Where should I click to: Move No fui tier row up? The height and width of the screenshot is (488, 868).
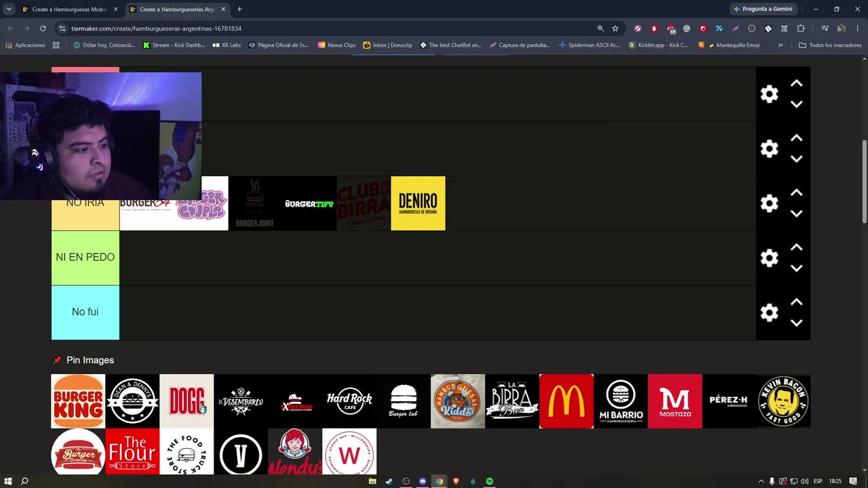(796, 302)
